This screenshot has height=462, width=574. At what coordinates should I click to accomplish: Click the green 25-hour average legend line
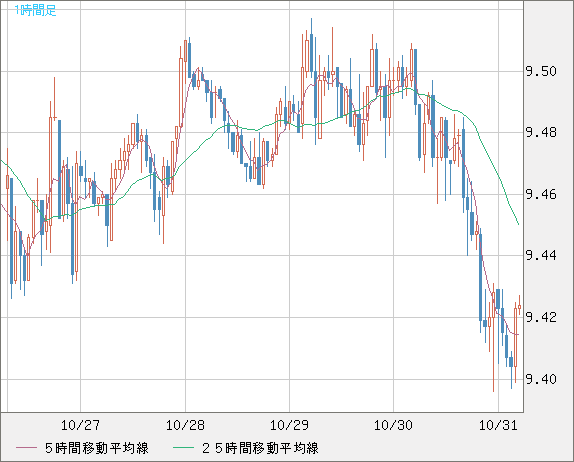(x=183, y=448)
